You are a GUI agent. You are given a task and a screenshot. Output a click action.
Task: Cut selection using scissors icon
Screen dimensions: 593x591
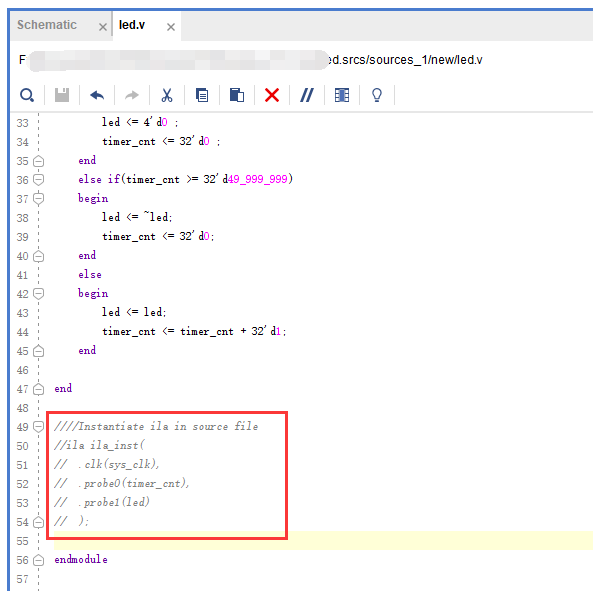tap(167, 95)
